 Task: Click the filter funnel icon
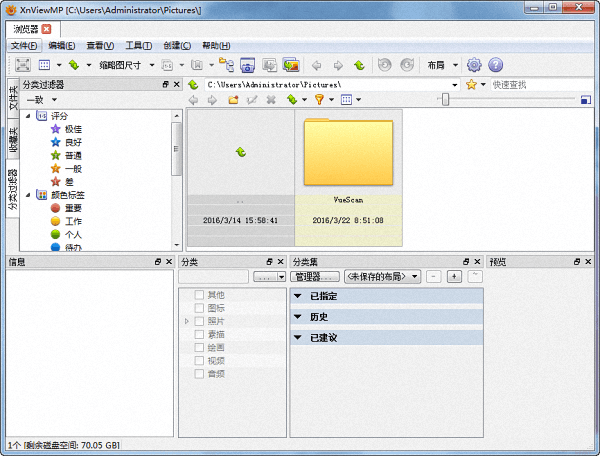tap(319, 100)
